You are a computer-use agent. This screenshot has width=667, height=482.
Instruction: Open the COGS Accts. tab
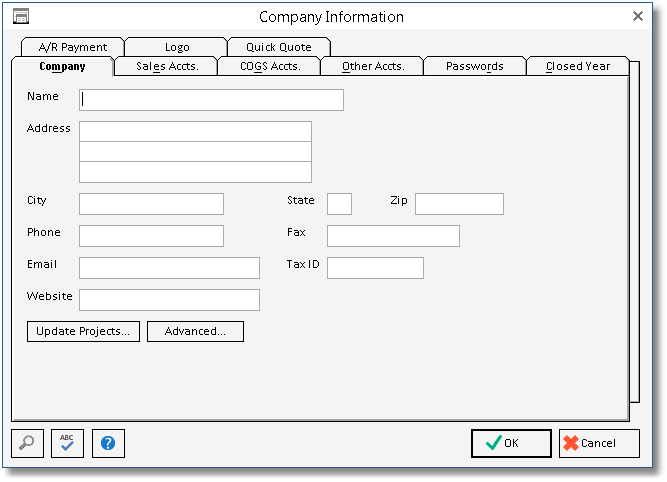click(270, 66)
